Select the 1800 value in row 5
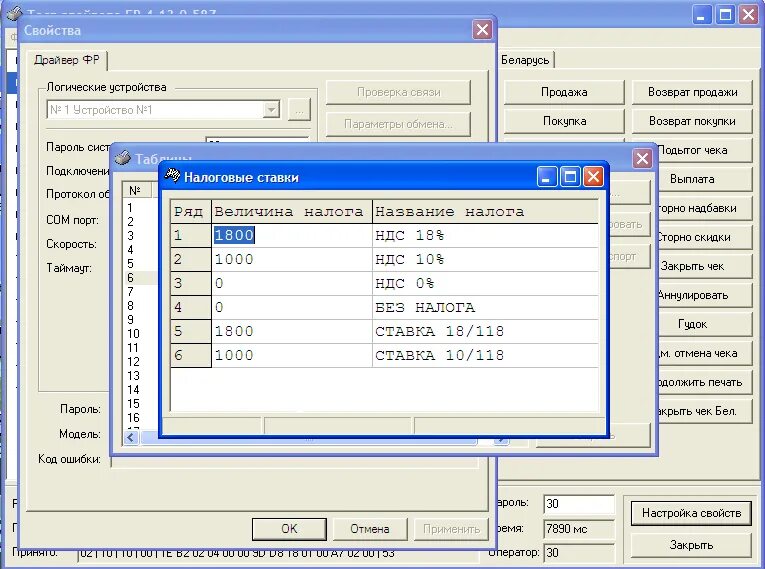Image resolution: width=765 pixels, height=569 pixels. pyautogui.click(x=292, y=331)
